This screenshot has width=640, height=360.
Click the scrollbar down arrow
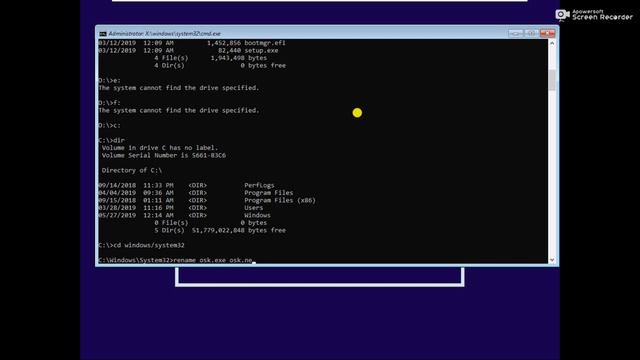(552, 260)
